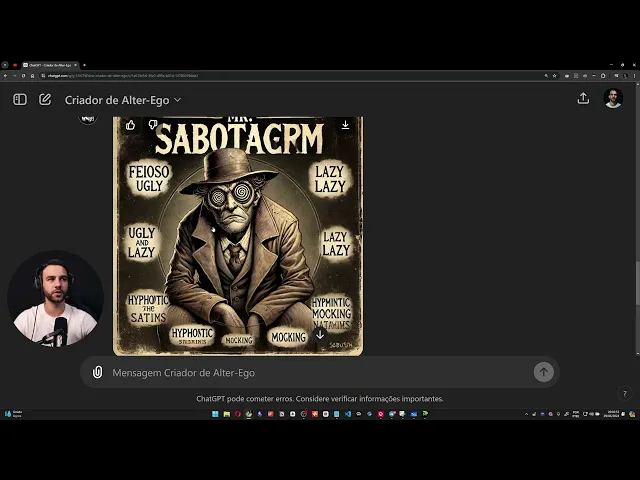Open the Windows Start menu
Viewport: 640px width, 480px height.
click(215, 414)
